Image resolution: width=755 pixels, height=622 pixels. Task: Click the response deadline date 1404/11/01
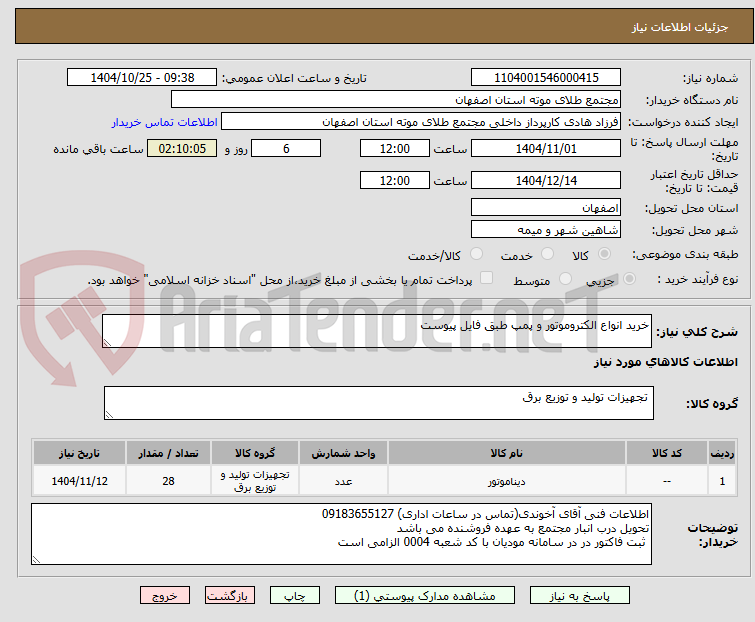click(x=546, y=148)
